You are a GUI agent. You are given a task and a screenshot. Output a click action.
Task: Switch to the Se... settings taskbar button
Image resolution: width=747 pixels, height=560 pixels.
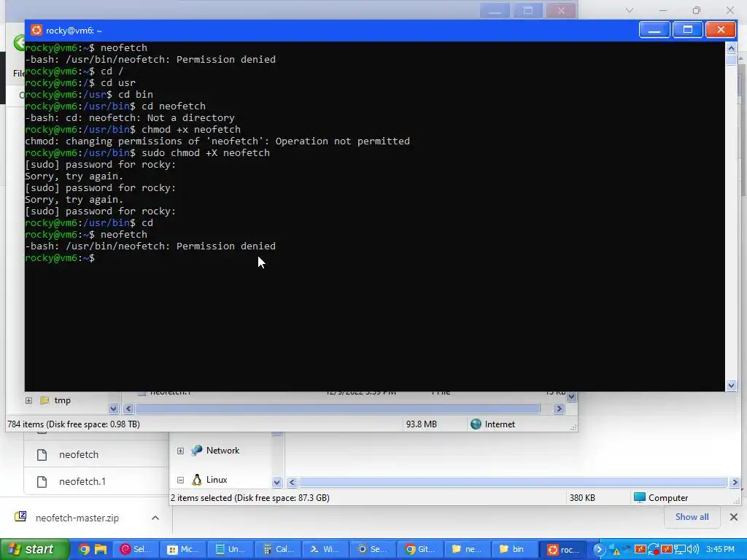coord(372,549)
